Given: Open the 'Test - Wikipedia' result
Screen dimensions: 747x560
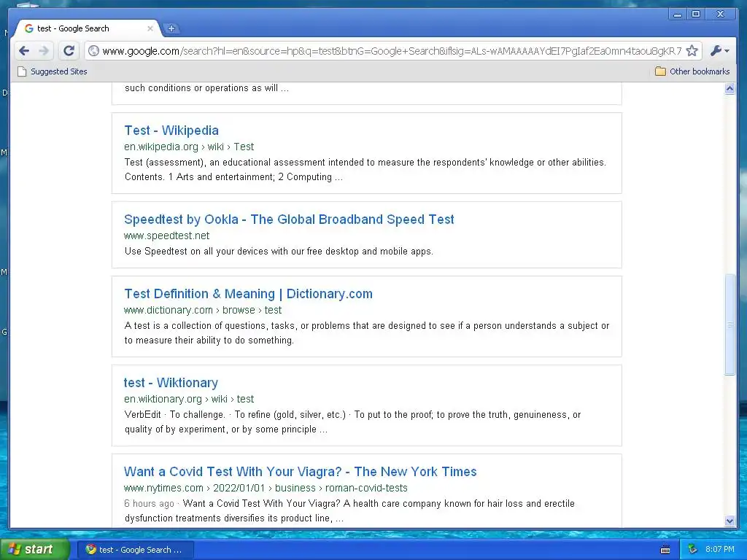Looking at the screenshot, I should pos(171,131).
